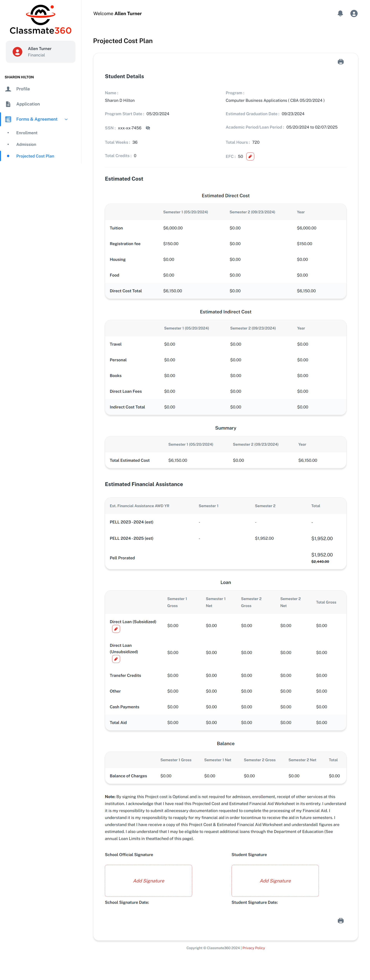Add the Student signature
Image resolution: width=370 pixels, height=980 pixels.
(275, 880)
